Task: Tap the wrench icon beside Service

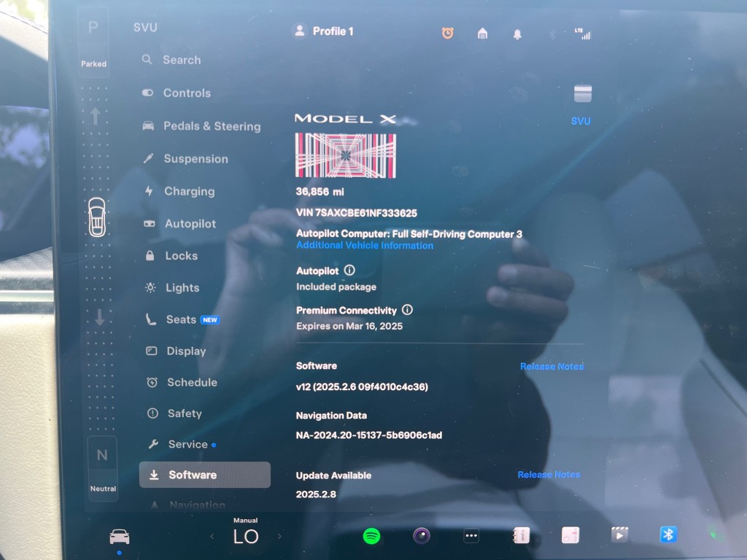Action: click(153, 444)
